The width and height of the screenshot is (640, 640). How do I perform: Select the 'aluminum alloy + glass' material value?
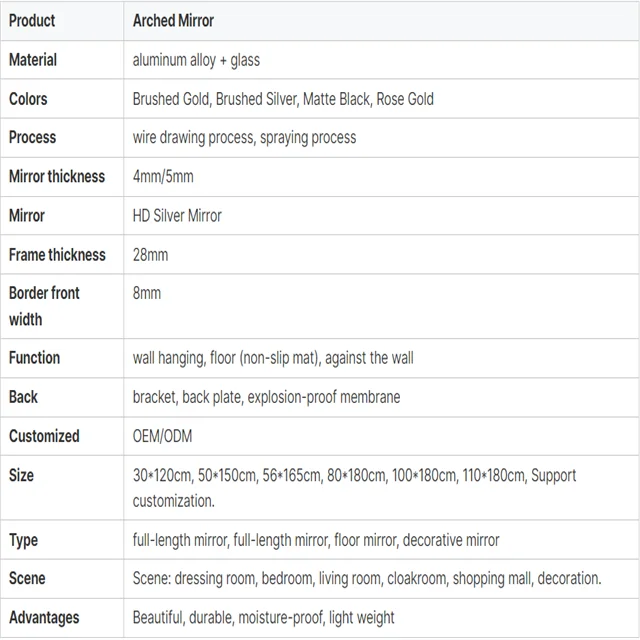click(x=196, y=60)
